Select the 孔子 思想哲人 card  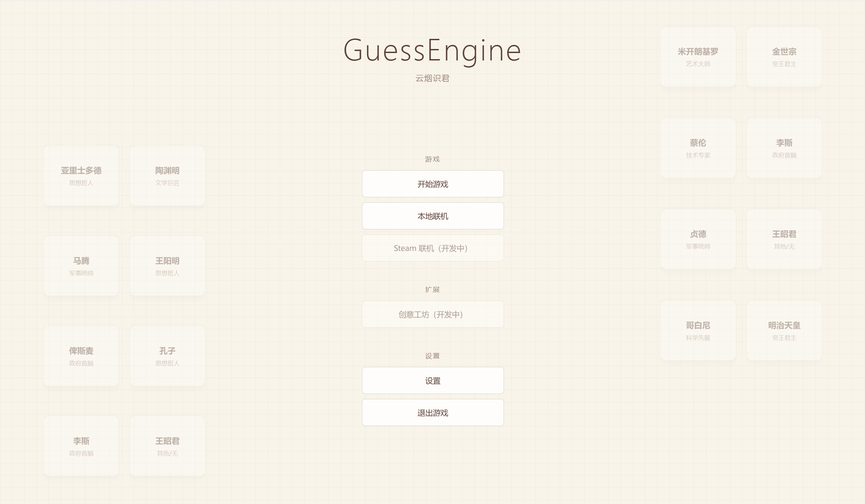pyautogui.click(x=167, y=355)
